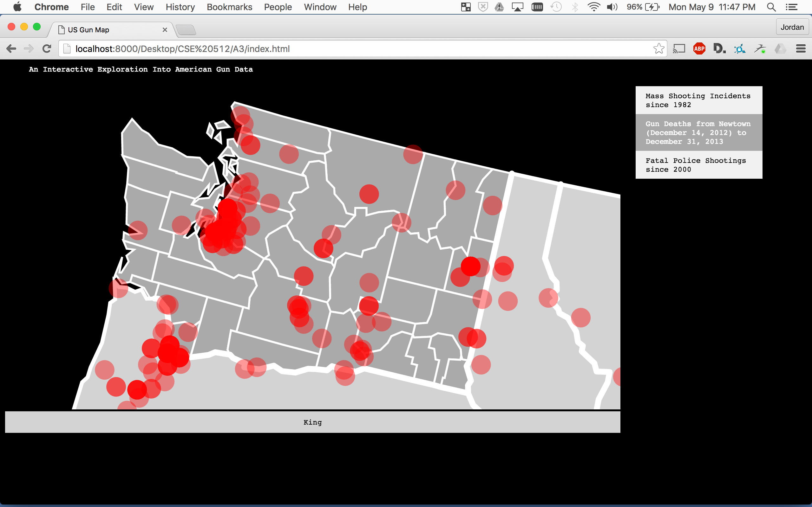Open the Jordan profile dropdown
The image size is (812, 507).
coord(792,27)
